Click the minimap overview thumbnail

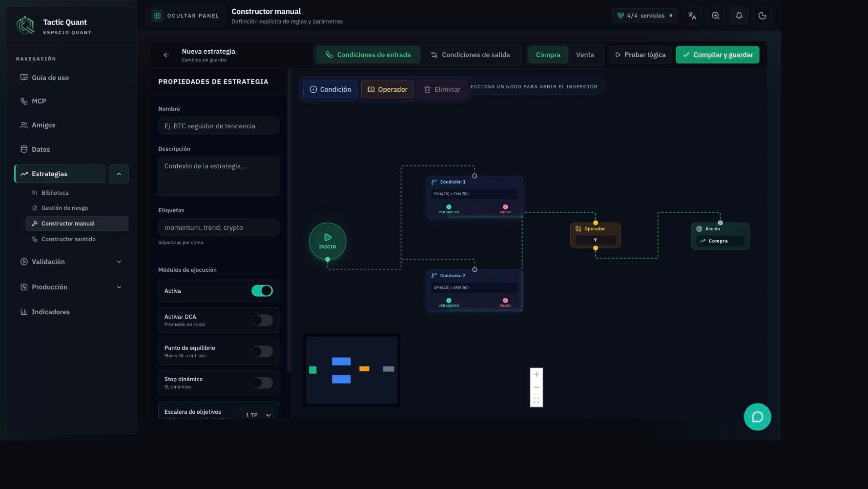pos(351,370)
